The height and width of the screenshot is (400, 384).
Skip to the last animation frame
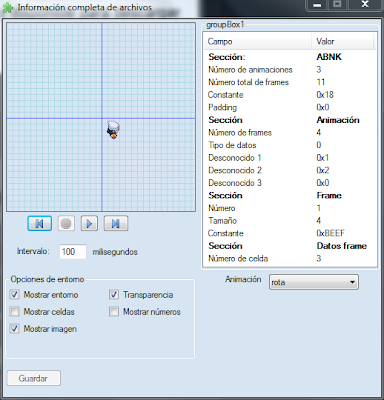[116, 223]
